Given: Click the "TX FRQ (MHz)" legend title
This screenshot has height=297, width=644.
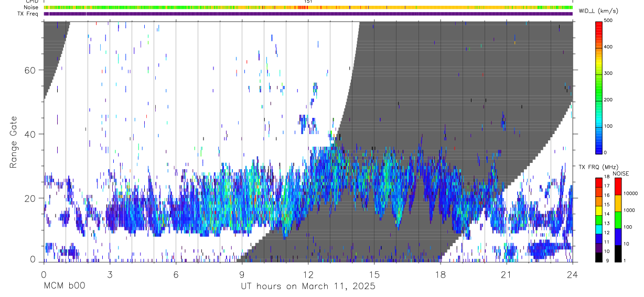Looking at the screenshot, I should click(597, 167).
